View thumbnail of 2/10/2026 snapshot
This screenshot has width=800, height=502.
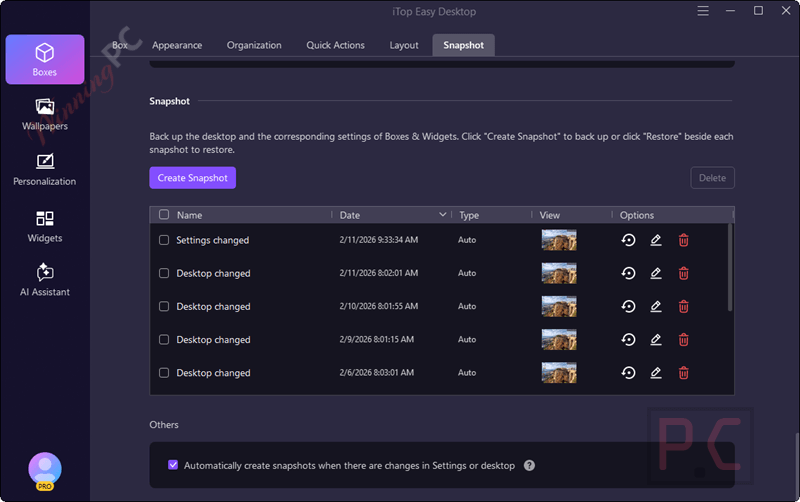[x=559, y=306]
